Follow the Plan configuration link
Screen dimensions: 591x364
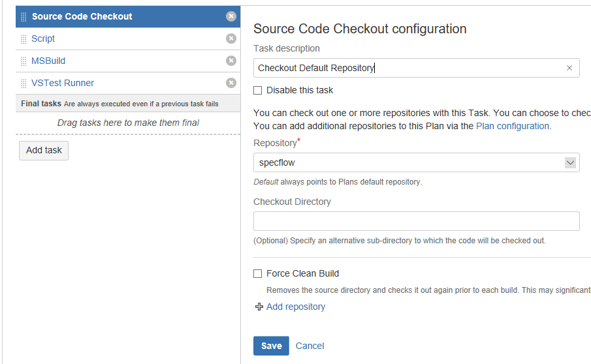(513, 126)
